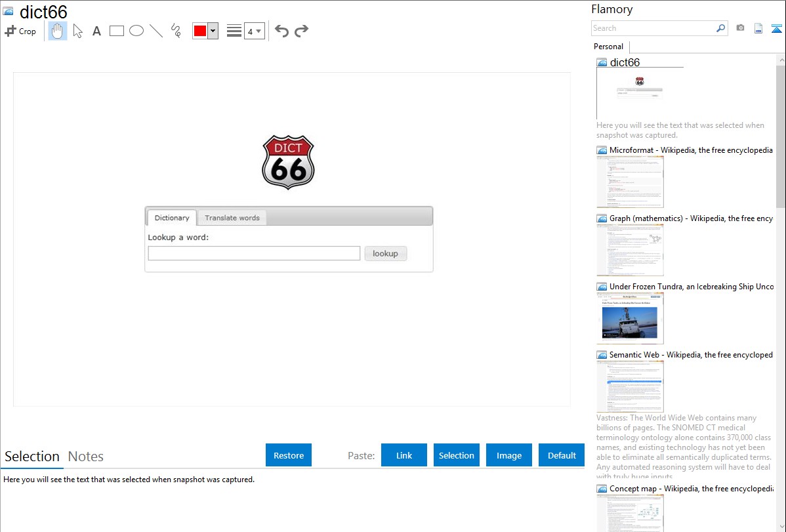The width and height of the screenshot is (786, 532).
Task: Select the Crop tool
Action: [x=20, y=31]
